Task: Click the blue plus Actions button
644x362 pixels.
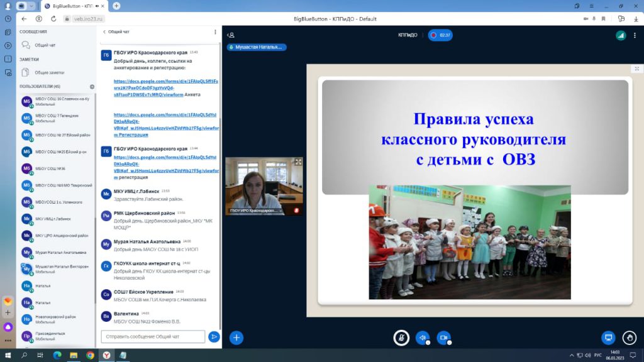Action: click(236, 337)
